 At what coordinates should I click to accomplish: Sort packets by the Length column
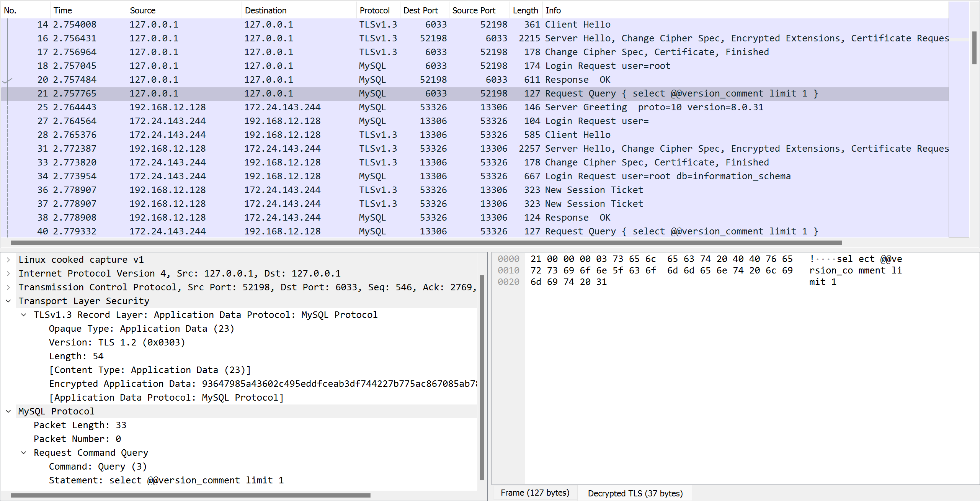[525, 10]
